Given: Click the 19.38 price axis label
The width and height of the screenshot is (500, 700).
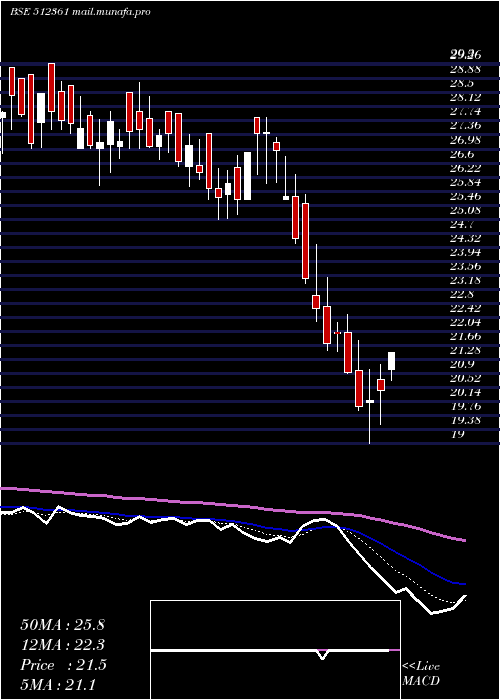Looking at the screenshot, I should (465, 421).
